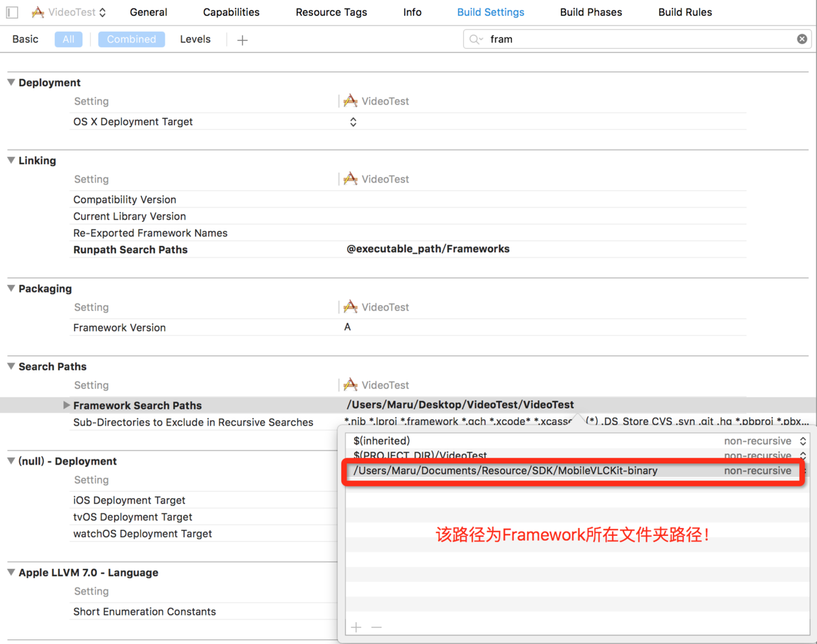The width and height of the screenshot is (817, 644).
Task: Expand the Framework Search Paths row
Action: click(x=66, y=405)
